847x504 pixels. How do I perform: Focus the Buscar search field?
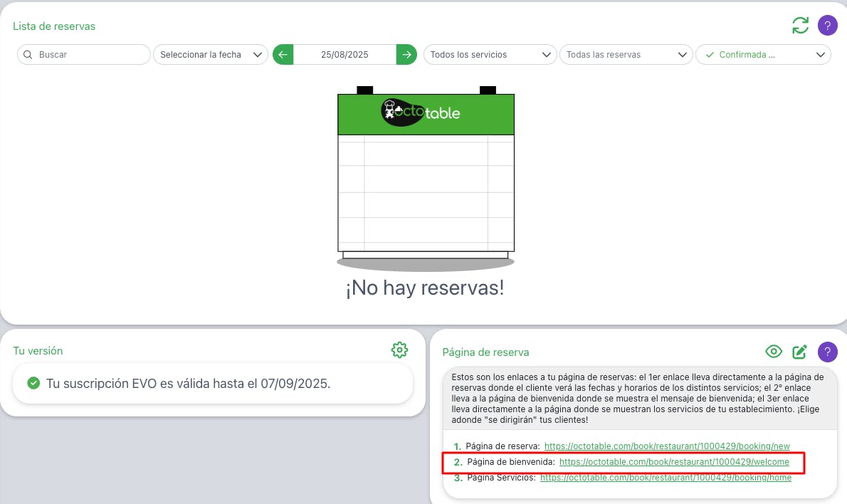(x=84, y=55)
